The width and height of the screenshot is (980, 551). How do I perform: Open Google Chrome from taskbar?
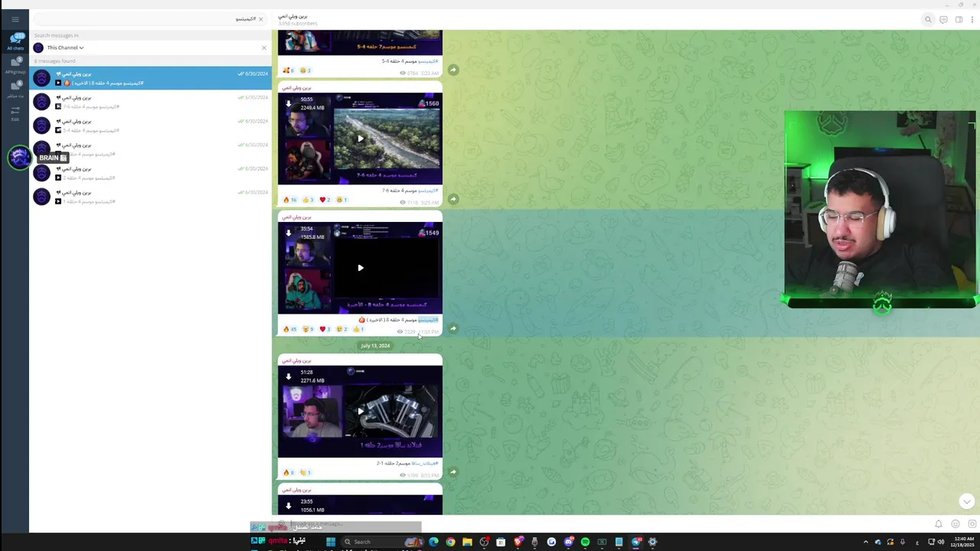point(450,542)
